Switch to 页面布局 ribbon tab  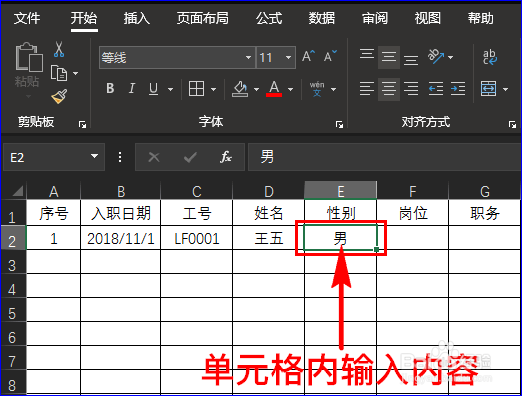tap(203, 18)
